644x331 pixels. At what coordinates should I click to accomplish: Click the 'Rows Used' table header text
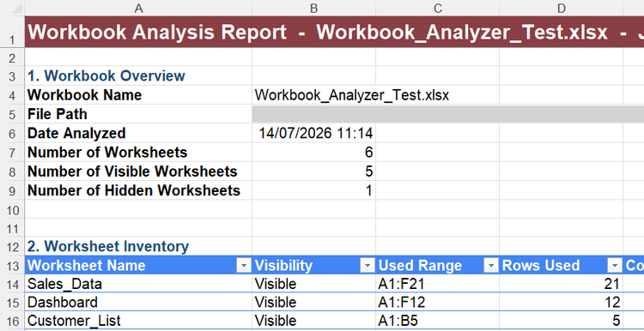coord(540,265)
